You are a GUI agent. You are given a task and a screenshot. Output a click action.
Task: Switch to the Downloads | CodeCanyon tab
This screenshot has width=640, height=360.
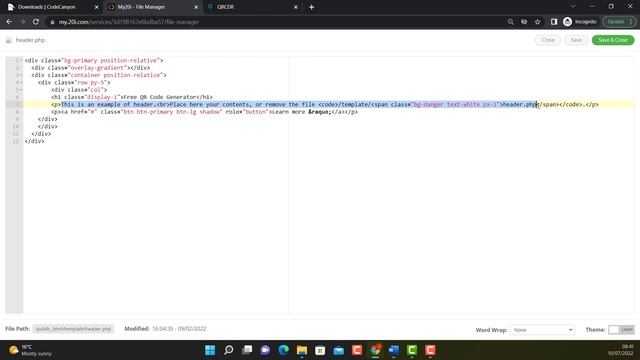(x=47, y=7)
